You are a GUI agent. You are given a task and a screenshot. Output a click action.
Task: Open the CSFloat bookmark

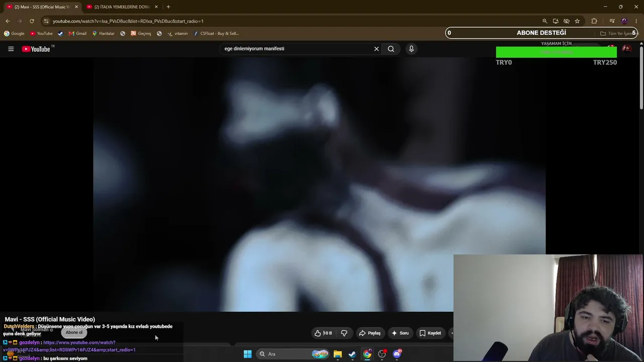point(216,34)
